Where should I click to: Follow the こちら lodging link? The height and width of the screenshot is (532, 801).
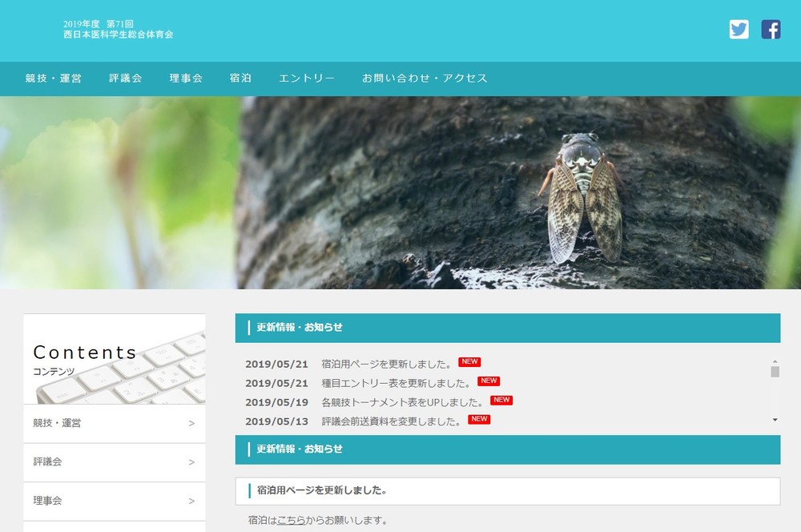point(291,520)
